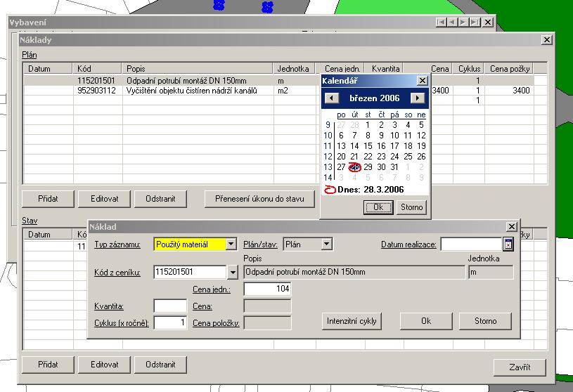This screenshot has height=392, width=573.
Task: Click the 3400 value in Cena požky column
Action: [x=521, y=91]
